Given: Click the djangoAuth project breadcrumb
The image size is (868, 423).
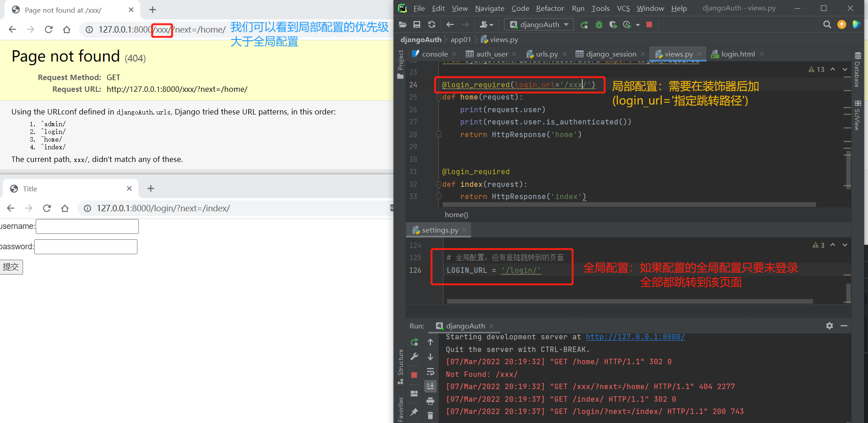Looking at the screenshot, I should click(421, 39).
